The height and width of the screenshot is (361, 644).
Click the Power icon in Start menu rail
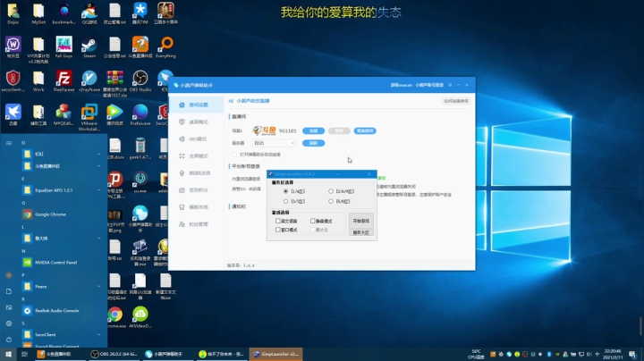pyautogui.click(x=9, y=340)
